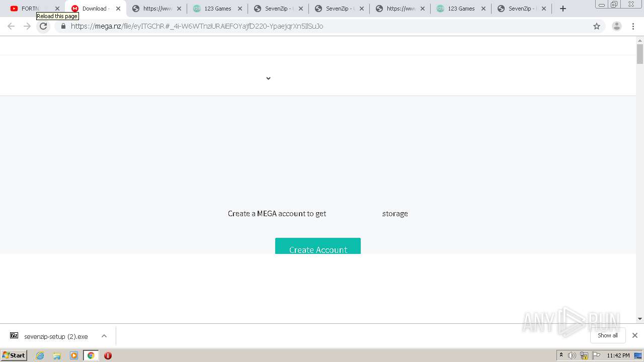View site security lock information
The image size is (644, 362).
[63, 26]
